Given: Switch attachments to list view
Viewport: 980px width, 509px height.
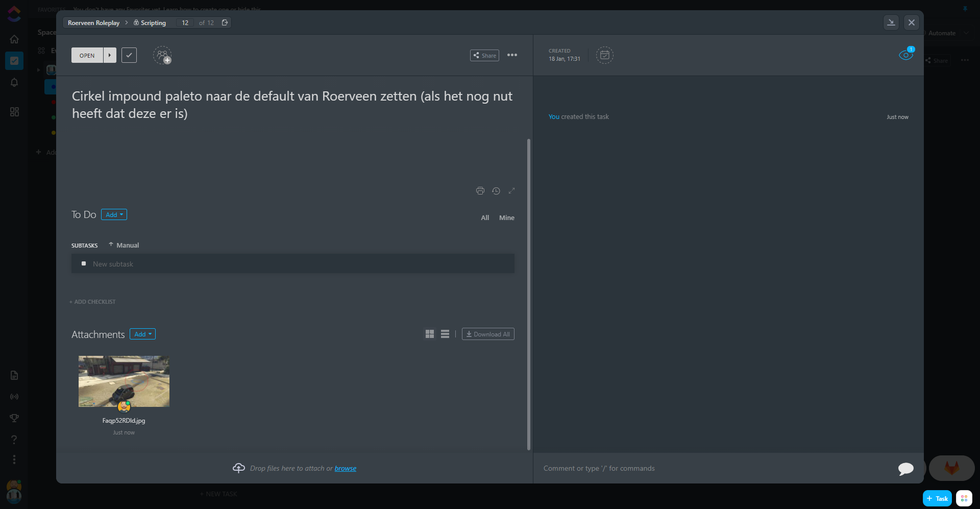Looking at the screenshot, I should coord(445,334).
